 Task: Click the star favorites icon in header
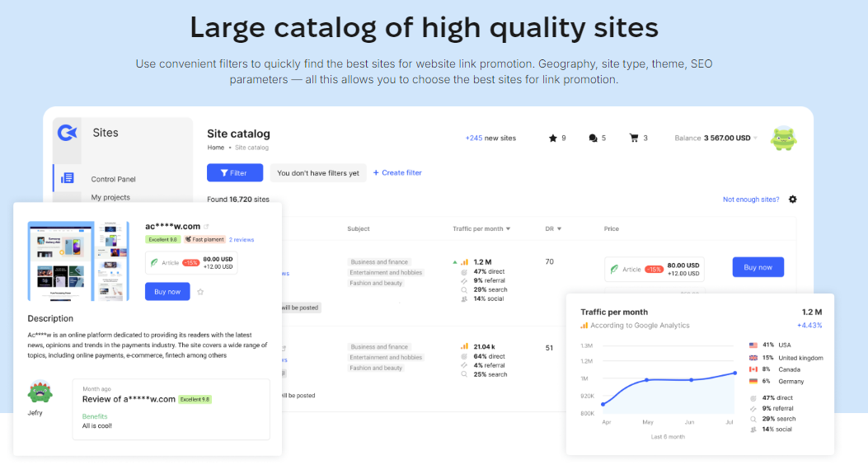pyautogui.click(x=552, y=138)
